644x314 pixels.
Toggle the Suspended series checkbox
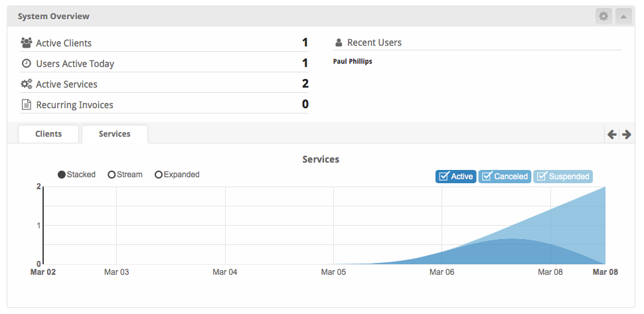tap(542, 177)
